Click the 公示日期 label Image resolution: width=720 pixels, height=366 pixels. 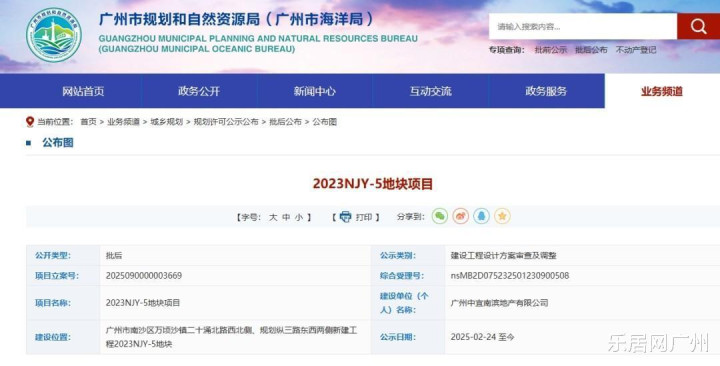tap(398, 337)
